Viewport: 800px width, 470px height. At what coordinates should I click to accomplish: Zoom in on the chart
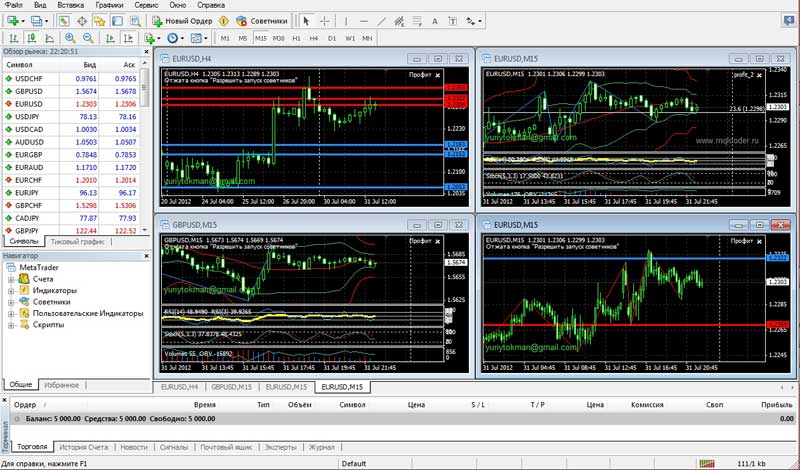click(x=70, y=38)
